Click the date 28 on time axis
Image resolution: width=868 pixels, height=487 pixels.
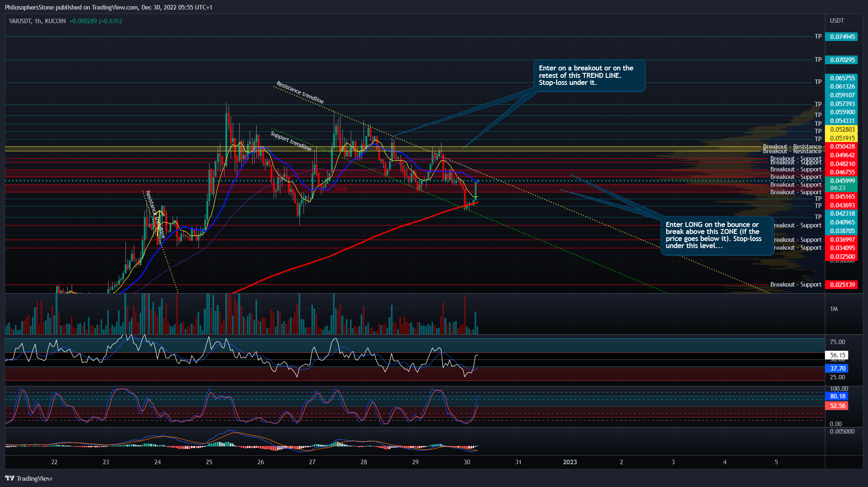pyautogui.click(x=364, y=462)
